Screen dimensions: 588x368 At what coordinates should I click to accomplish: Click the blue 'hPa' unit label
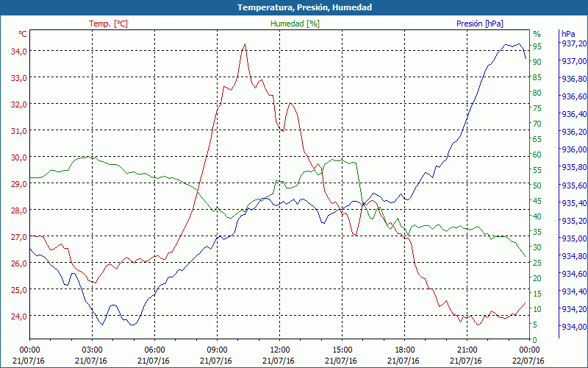[568, 34]
